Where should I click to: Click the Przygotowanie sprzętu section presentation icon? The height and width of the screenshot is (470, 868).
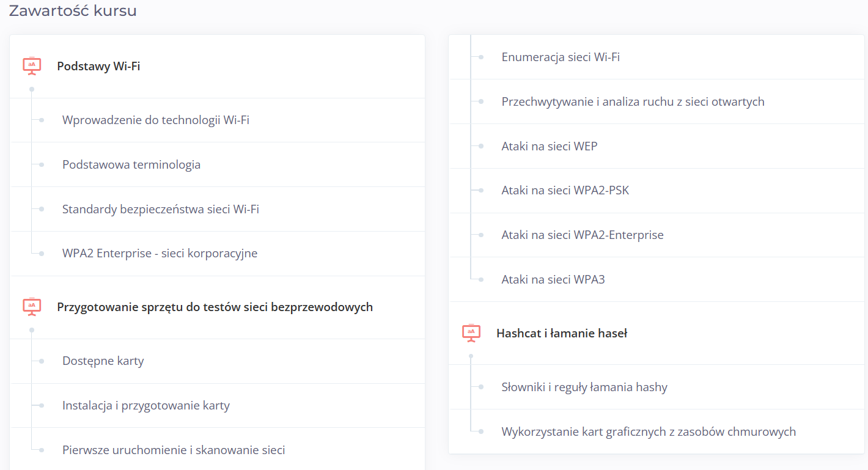tap(32, 307)
